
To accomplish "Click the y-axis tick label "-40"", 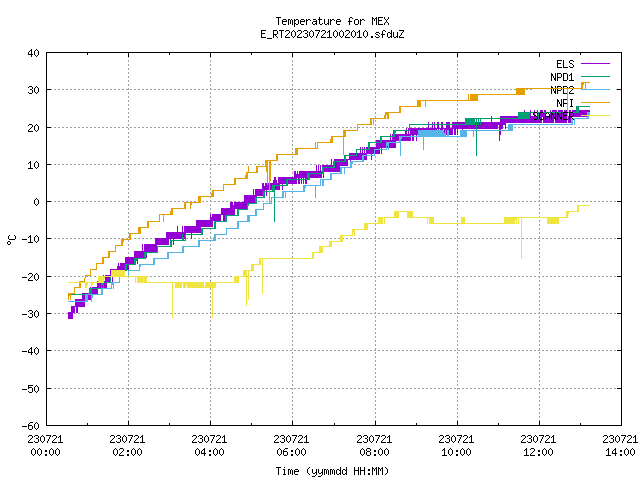I will coord(31,351).
